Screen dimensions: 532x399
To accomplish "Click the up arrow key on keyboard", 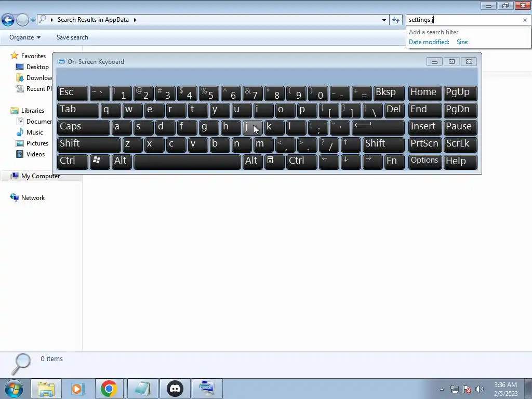I will coord(351,144).
